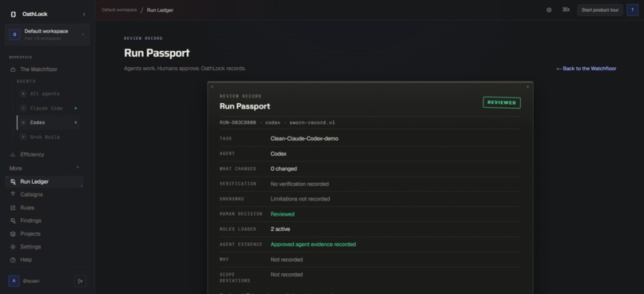Open the Help page
Viewport: 644px width, 294px height.
coord(26,260)
